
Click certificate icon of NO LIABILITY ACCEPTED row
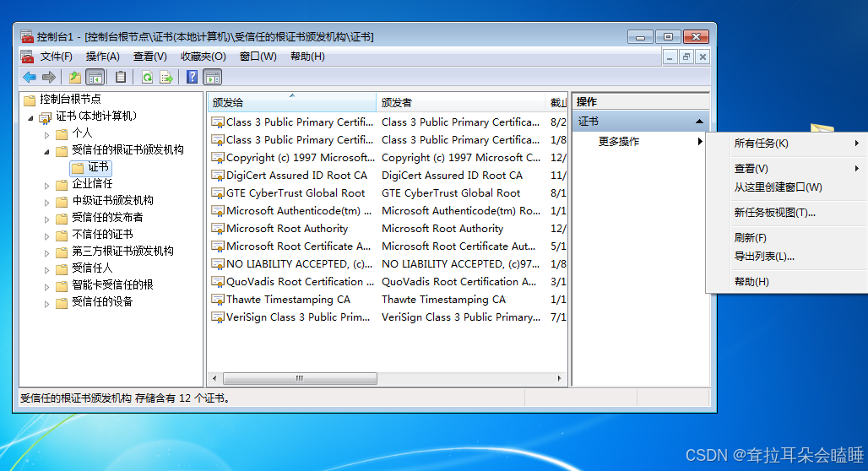(x=218, y=264)
